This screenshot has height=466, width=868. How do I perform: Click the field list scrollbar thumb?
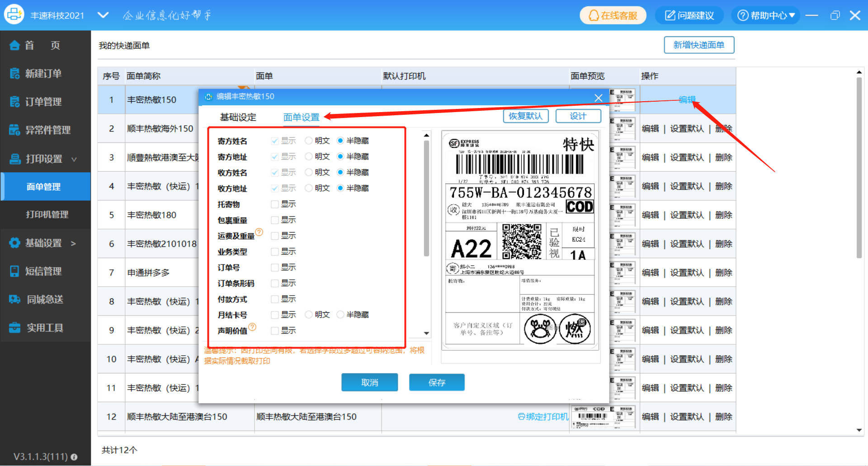click(426, 198)
